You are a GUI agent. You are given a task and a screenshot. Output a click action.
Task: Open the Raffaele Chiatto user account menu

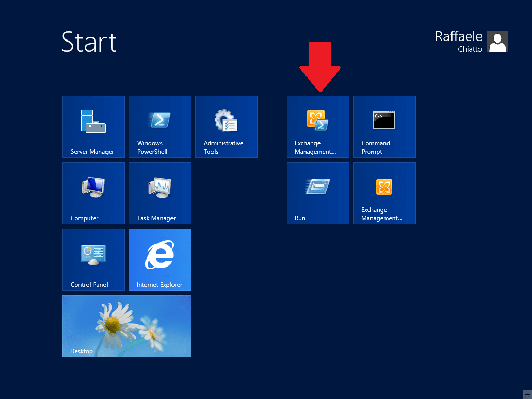coord(471,42)
